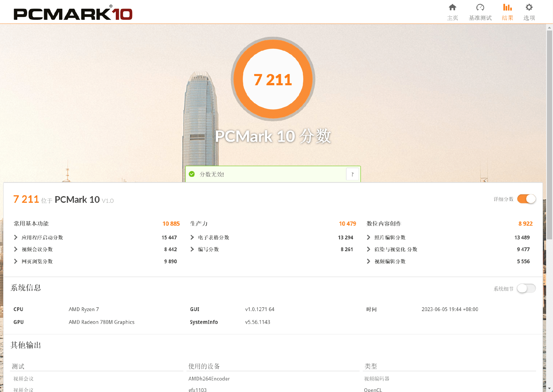553x392 pixels.
Task: Click the 其他输出 section heading
Action: tap(26, 345)
